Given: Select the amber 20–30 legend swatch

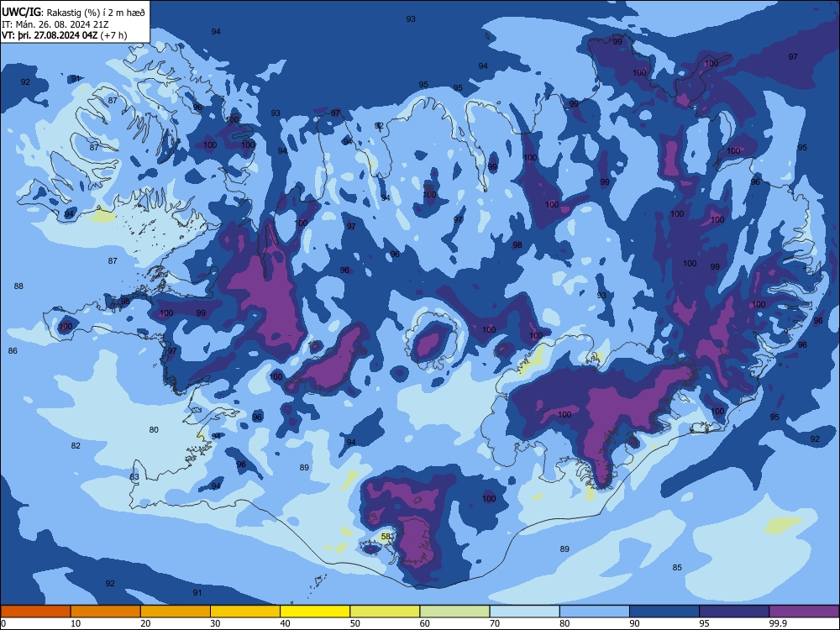Looking at the screenshot, I should click(176, 612).
